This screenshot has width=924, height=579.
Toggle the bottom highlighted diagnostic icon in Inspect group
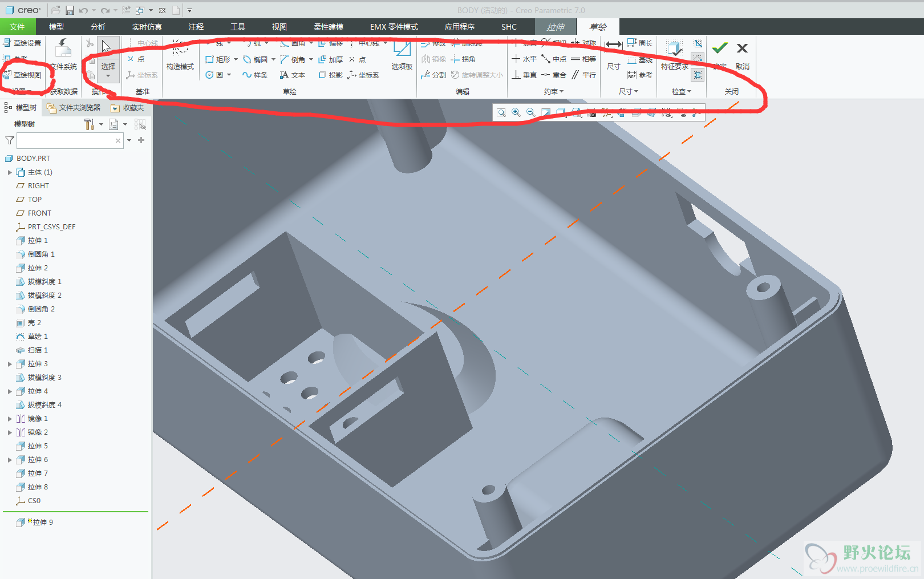click(x=698, y=75)
